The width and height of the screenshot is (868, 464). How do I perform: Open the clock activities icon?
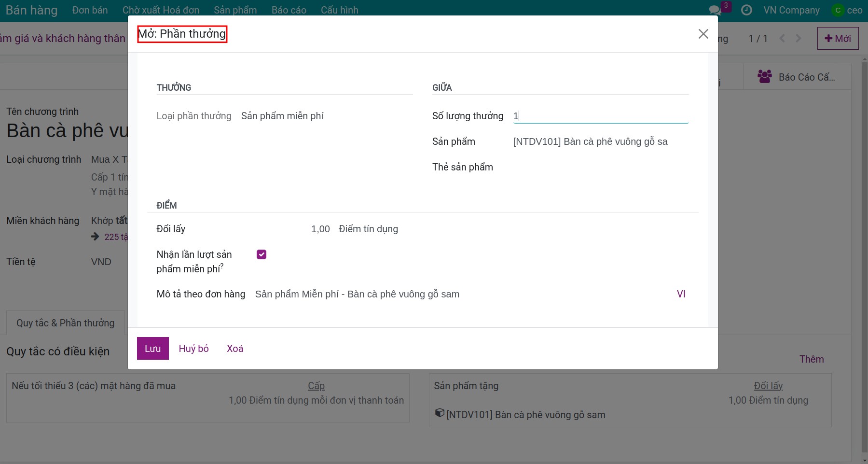(x=746, y=10)
